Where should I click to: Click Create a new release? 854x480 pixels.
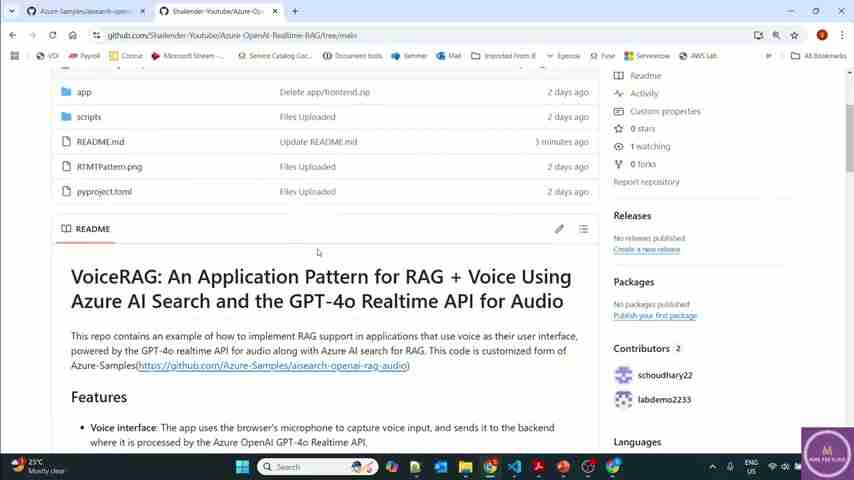(646, 250)
